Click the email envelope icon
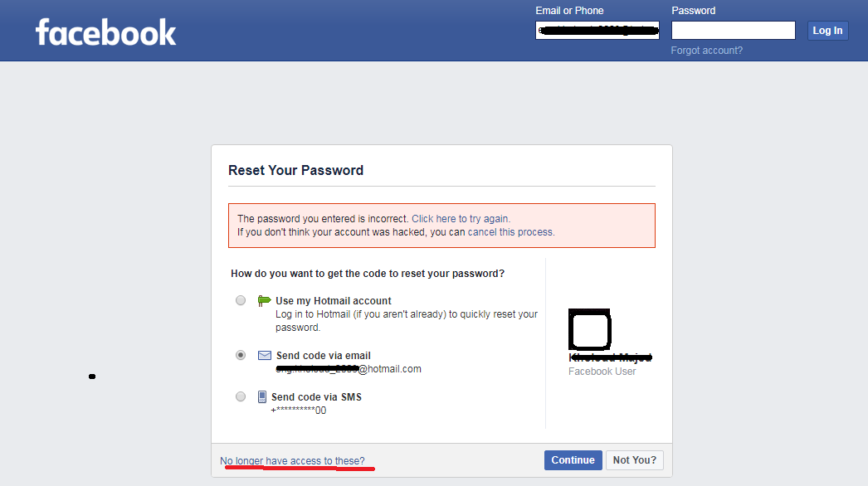The height and width of the screenshot is (486, 868). 265,355
